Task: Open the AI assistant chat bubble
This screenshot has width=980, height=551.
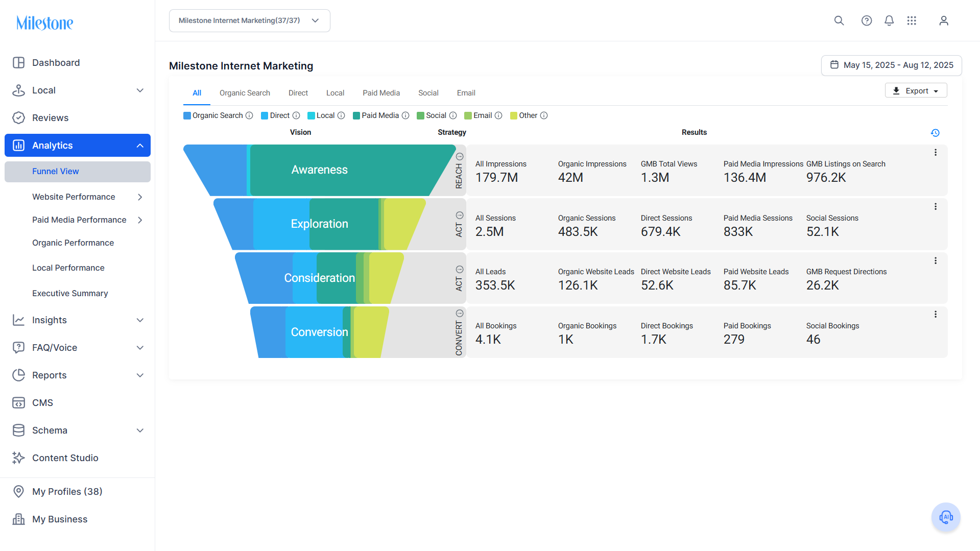Action: pos(946,517)
